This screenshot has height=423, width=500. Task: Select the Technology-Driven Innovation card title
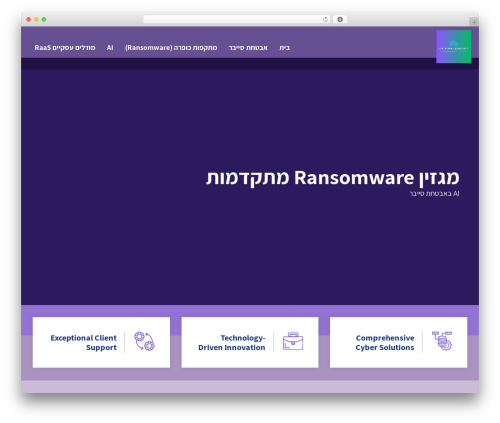click(x=232, y=343)
